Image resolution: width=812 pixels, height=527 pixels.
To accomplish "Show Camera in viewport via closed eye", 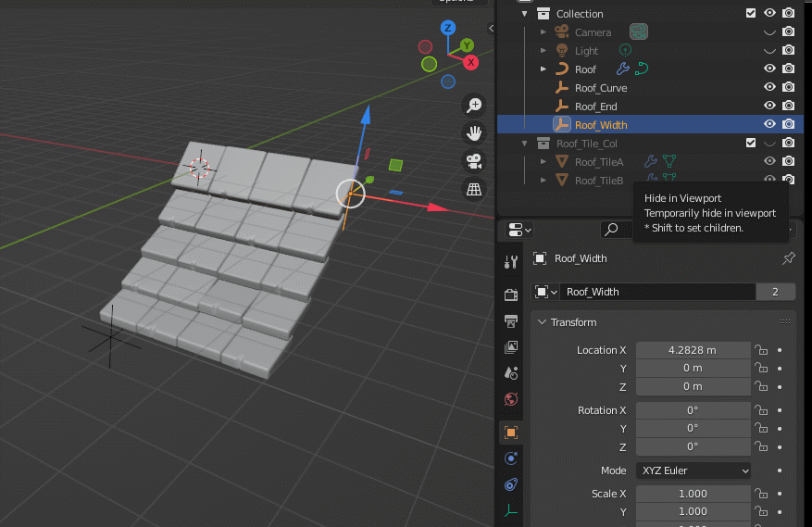I will point(770,32).
